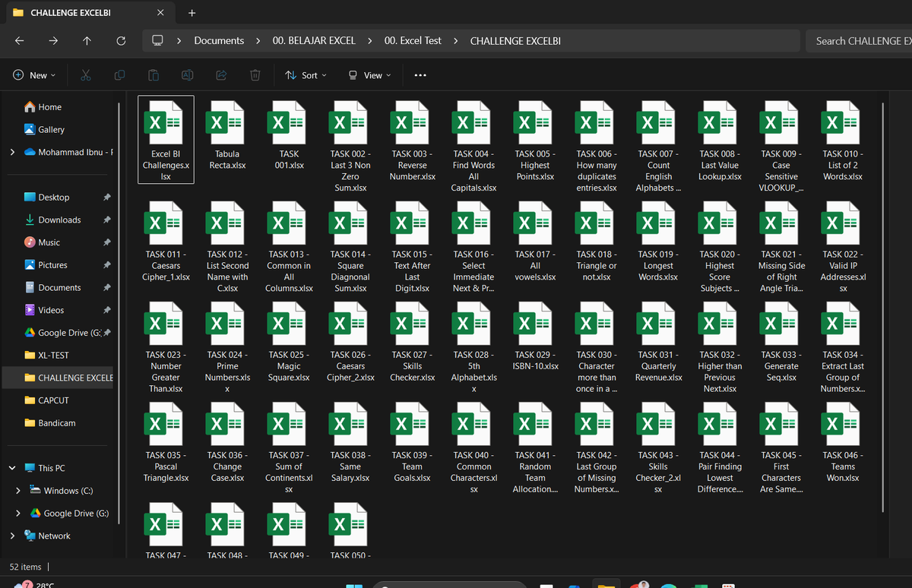Click the Paste toolbar icon

[x=154, y=75]
